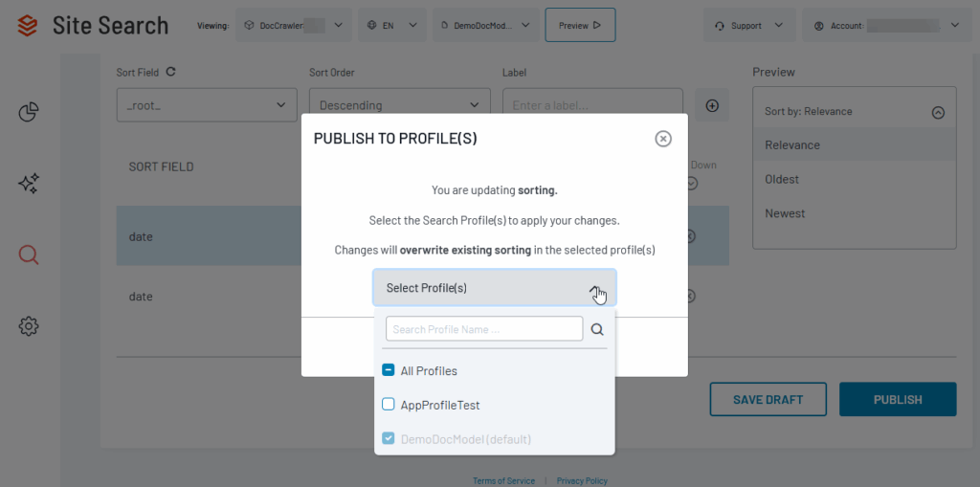Open the analytics pie chart sidebar icon
The width and height of the screenshot is (980, 487).
coord(29,113)
